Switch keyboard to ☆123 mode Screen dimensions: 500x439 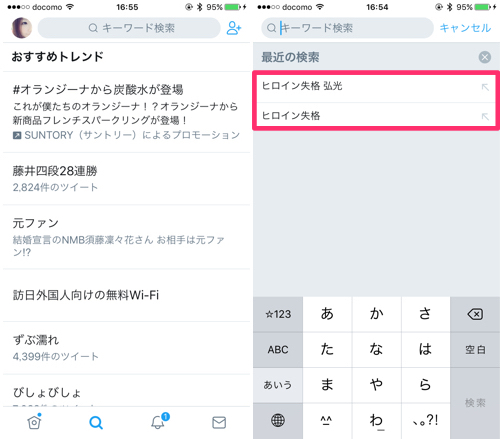pyautogui.click(x=278, y=314)
